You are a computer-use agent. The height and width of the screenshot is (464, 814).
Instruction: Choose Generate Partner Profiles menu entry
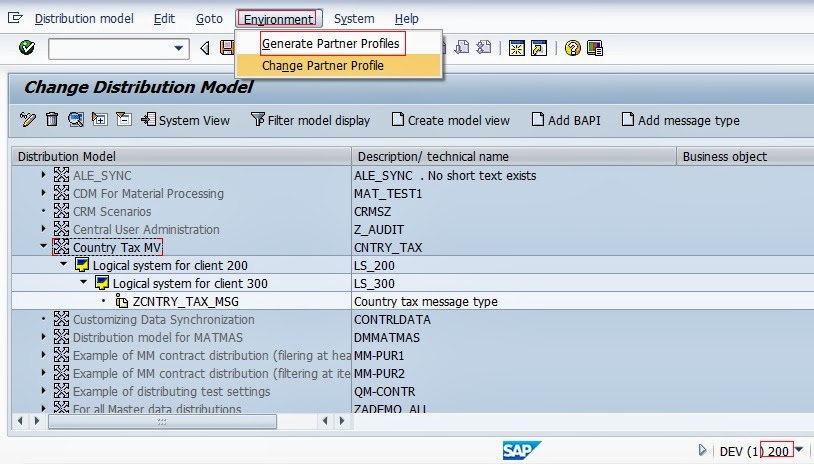pyautogui.click(x=331, y=44)
